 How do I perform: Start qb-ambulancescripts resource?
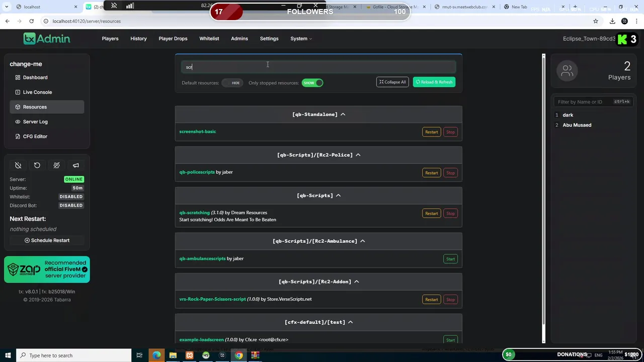[x=450, y=259]
